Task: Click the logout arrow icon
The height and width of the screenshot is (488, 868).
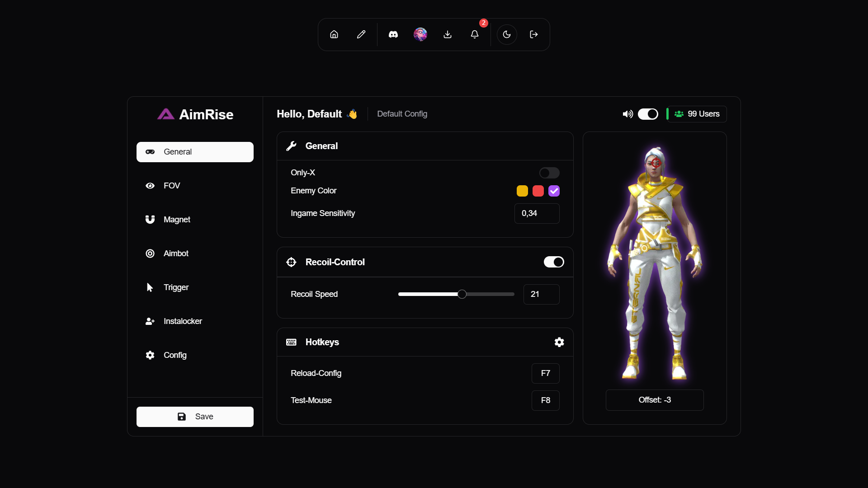Action: click(534, 34)
